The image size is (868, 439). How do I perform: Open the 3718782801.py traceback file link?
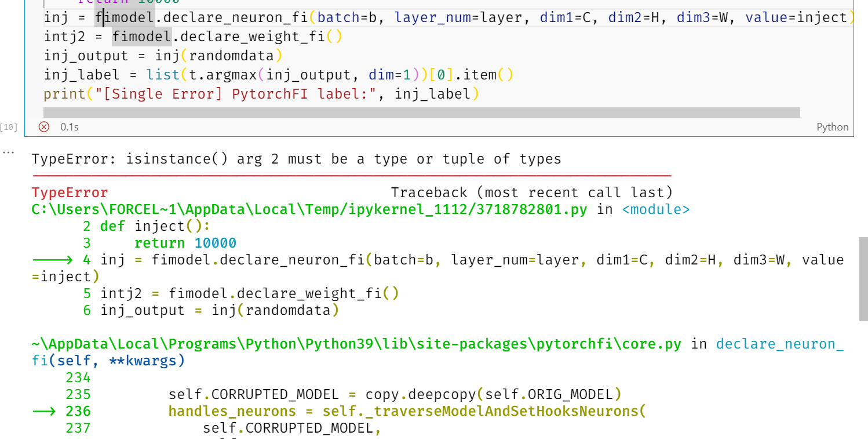307,209
